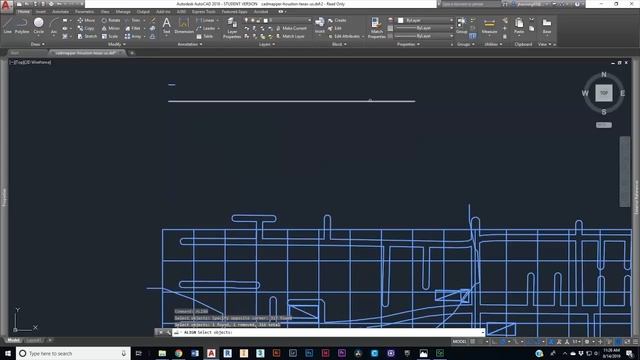Open the ByLayer lineweight dropdown
This screenshot has height=360, width=640.
click(x=426, y=28)
